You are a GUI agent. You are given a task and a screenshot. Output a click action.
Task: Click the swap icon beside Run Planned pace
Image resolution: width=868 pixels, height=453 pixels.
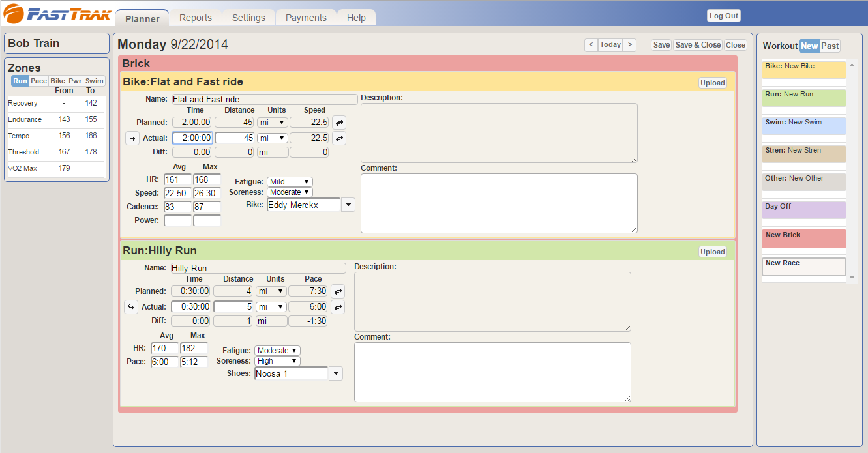338,291
